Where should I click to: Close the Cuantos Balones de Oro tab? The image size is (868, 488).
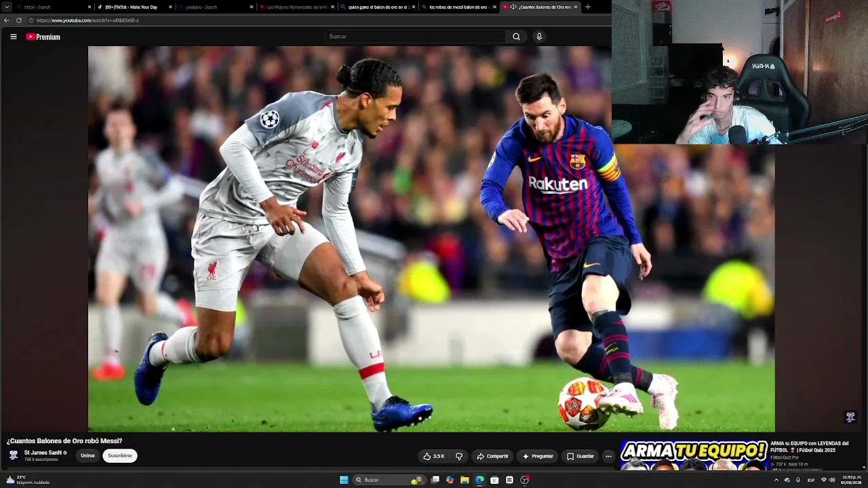point(576,7)
